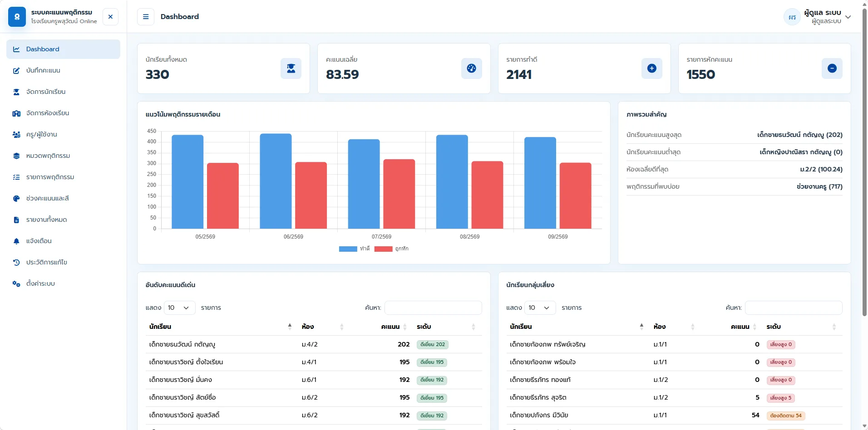868x430 pixels.
Task: Click the gears icon for ตั้งค่าระบบ
Action: click(16, 283)
